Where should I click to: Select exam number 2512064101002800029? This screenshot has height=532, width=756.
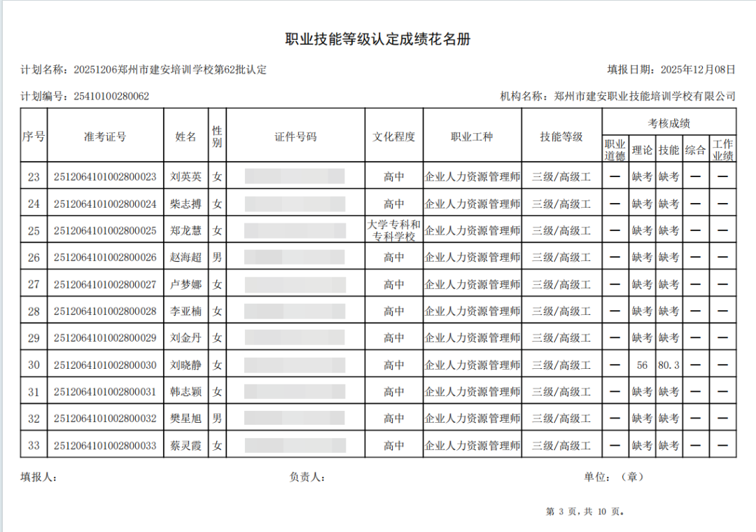[x=105, y=338]
